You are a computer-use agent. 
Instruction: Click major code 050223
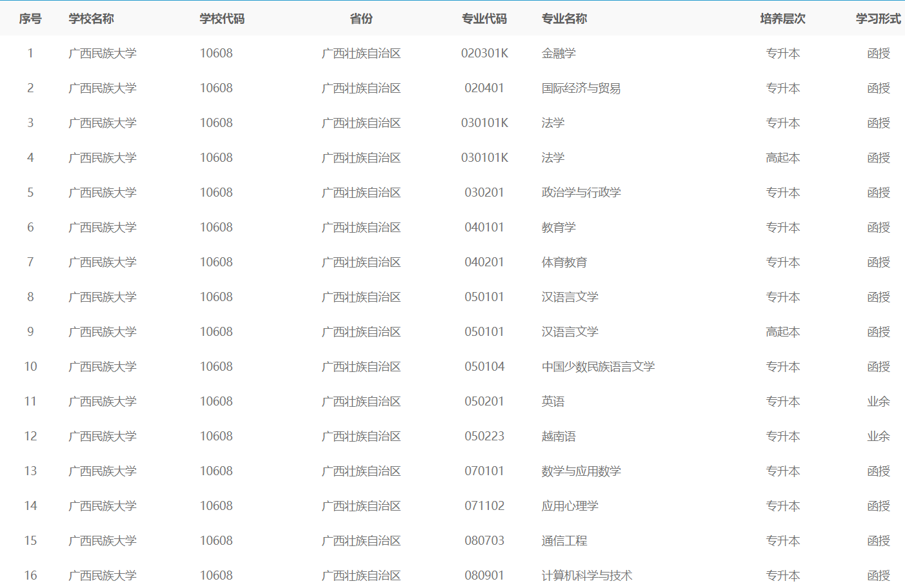pos(484,436)
